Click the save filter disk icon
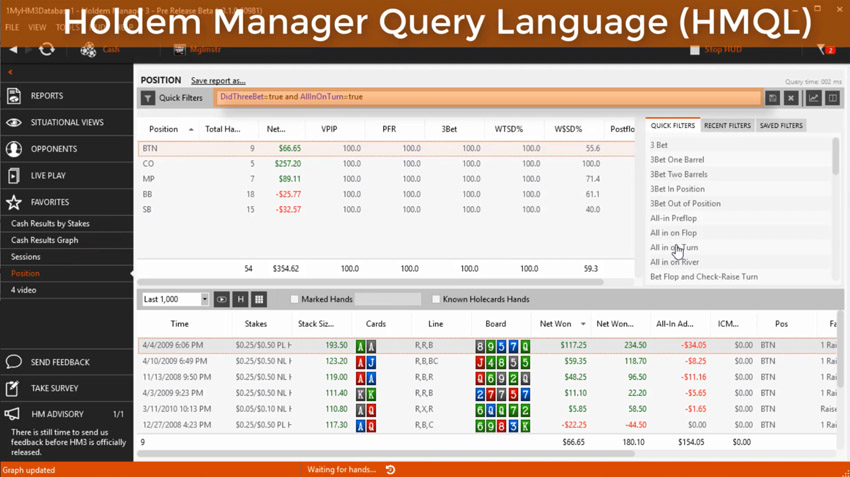The height and width of the screenshot is (477, 850). (x=772, y=98)
